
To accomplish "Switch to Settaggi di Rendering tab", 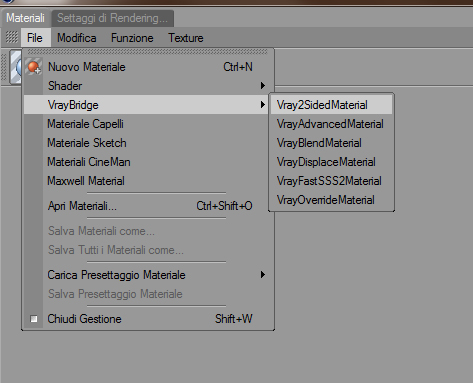I will (x=112, y=18).
